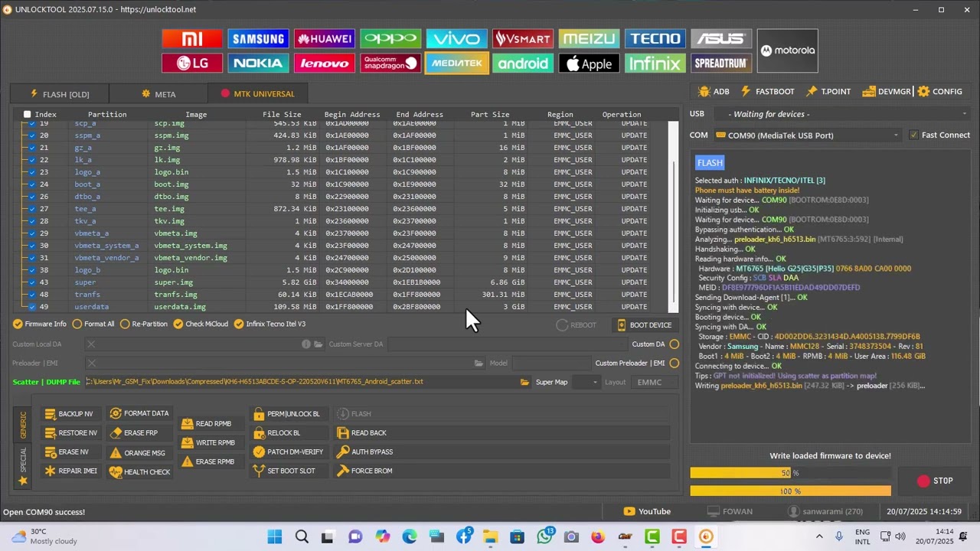
Task: Show hidden system tray icons
Action: tap(819, 536)
